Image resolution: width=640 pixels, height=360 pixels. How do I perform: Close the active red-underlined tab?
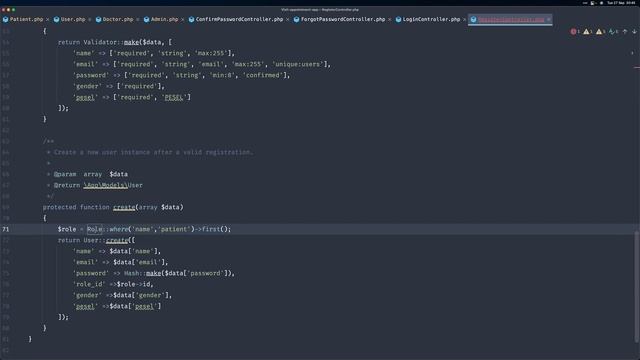click(549, 19)
